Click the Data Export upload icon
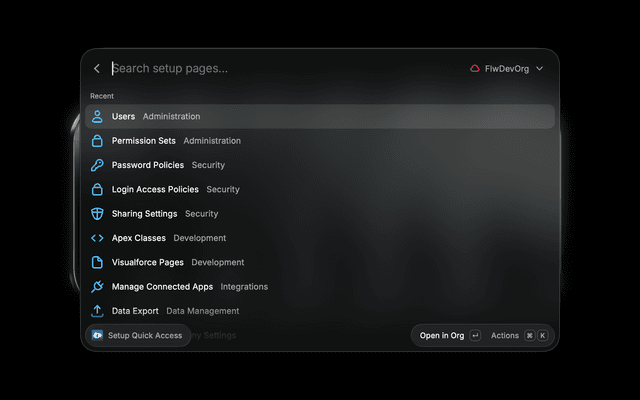 click(97, 311)
